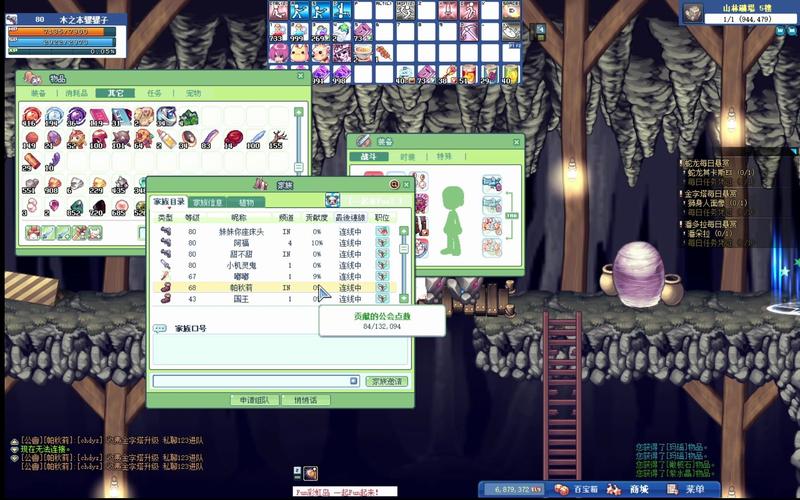Open the 菜单 menu
800x500 pixels.
(686, 489)
